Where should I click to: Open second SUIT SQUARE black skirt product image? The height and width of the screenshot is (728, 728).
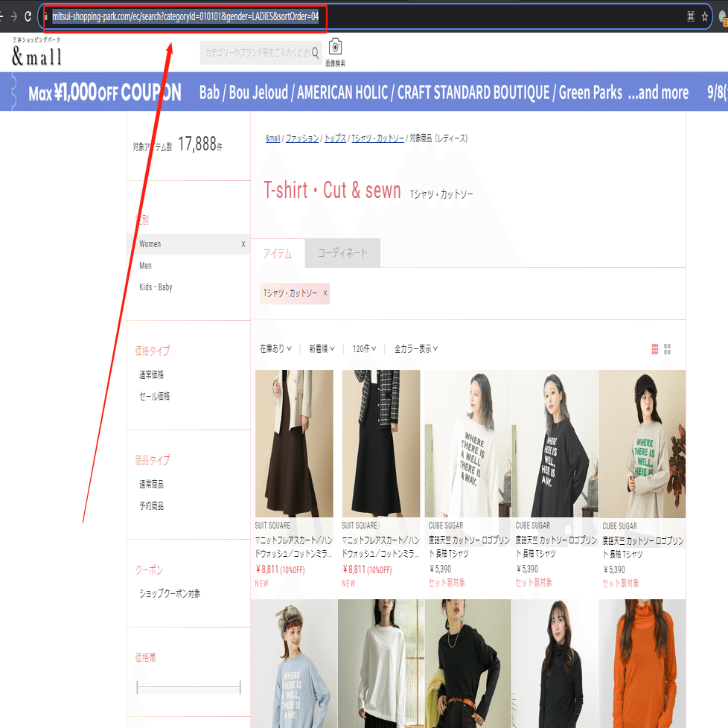pos(381,444)
